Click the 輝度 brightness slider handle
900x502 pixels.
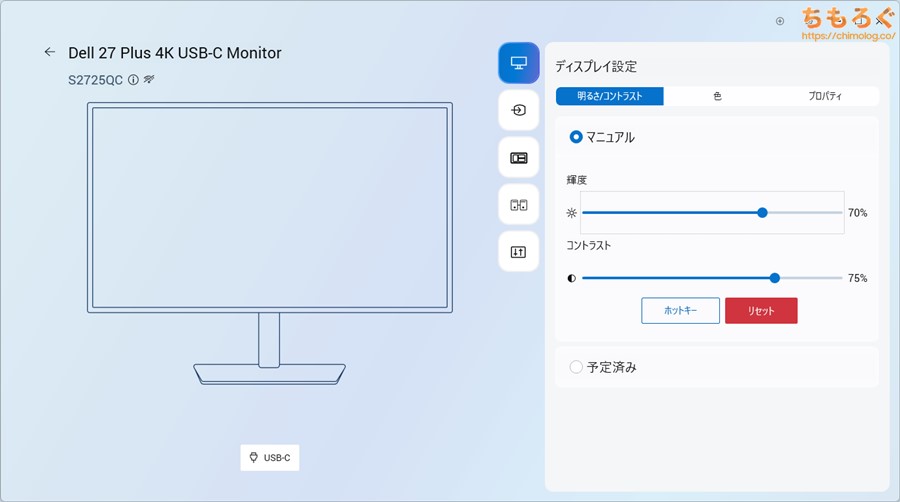pos(762,212)
